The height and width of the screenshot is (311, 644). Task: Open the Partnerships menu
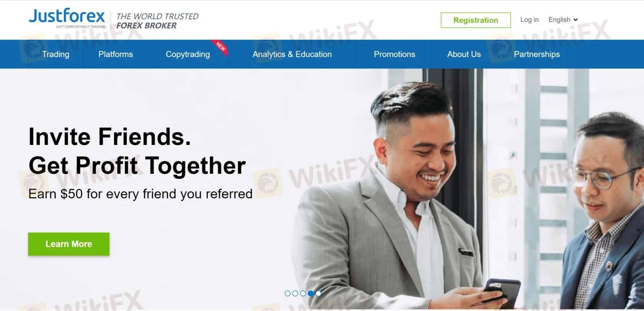(x=537, y=54)
